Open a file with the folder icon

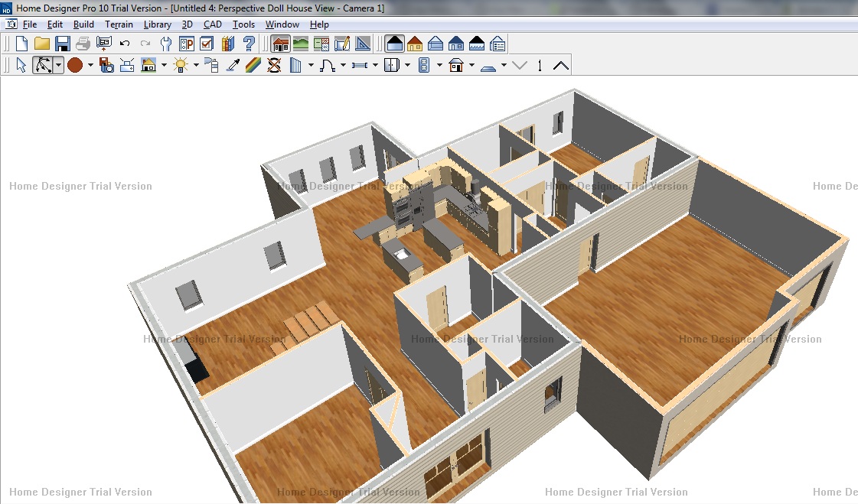(x=42, y=44)
